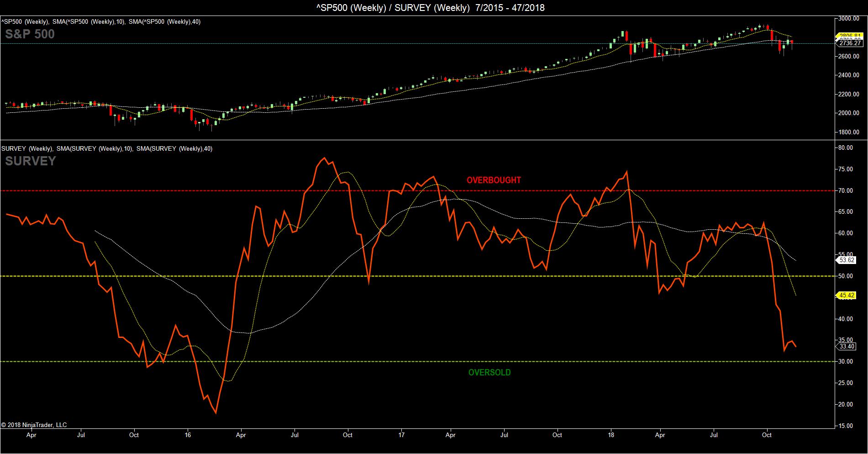This screenshot has width=868, height=454.
Task: Click the '16' year label on time axis
Action: coord(188,435)
